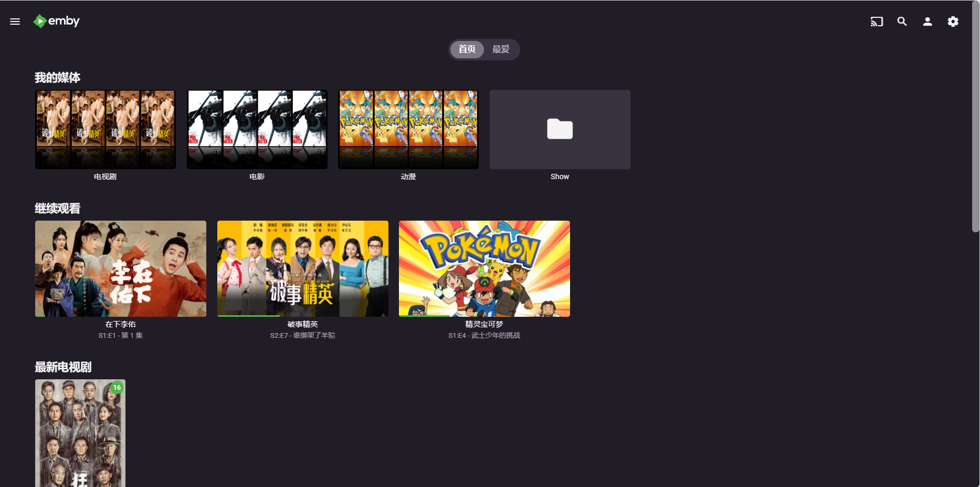Click the 电视剧 library label
Image resolution: width=980 pixels, height=487 pixels.
105,177
